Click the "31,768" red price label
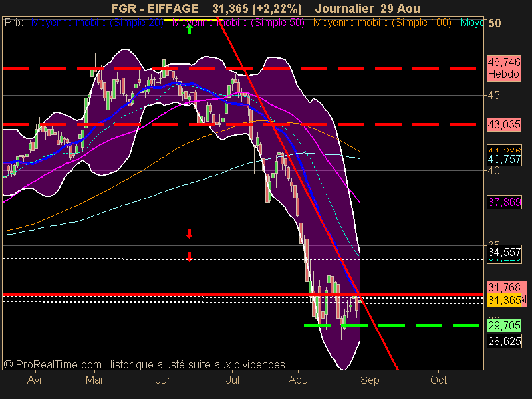 [504, 287]
